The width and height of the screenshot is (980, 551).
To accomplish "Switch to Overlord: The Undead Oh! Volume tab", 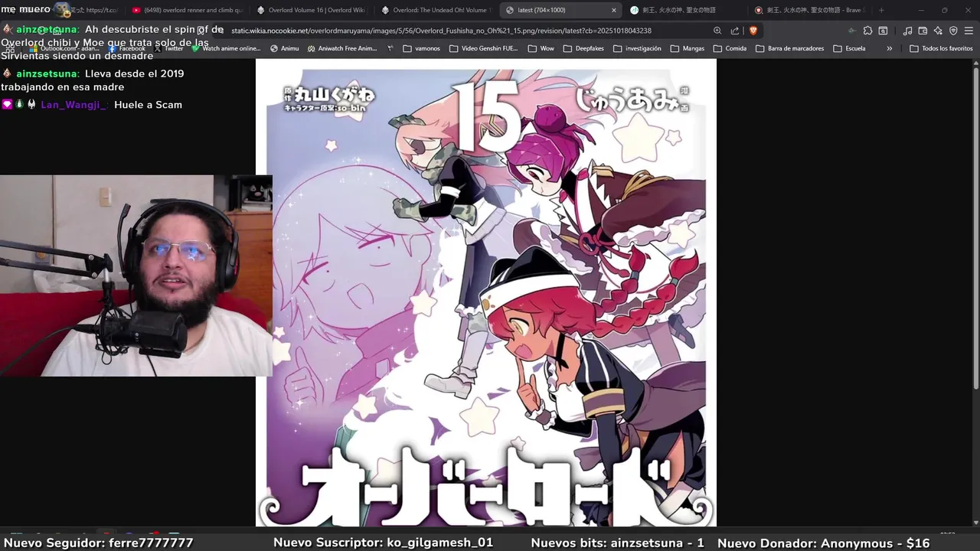I will tap(436, 10).
